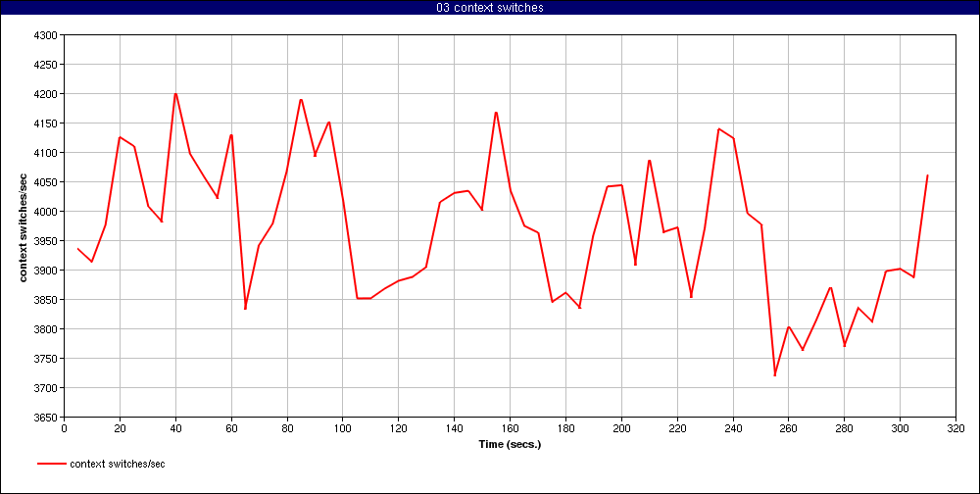
Task: Click the 3950 y-axis tick label
Action: [47, 241]
